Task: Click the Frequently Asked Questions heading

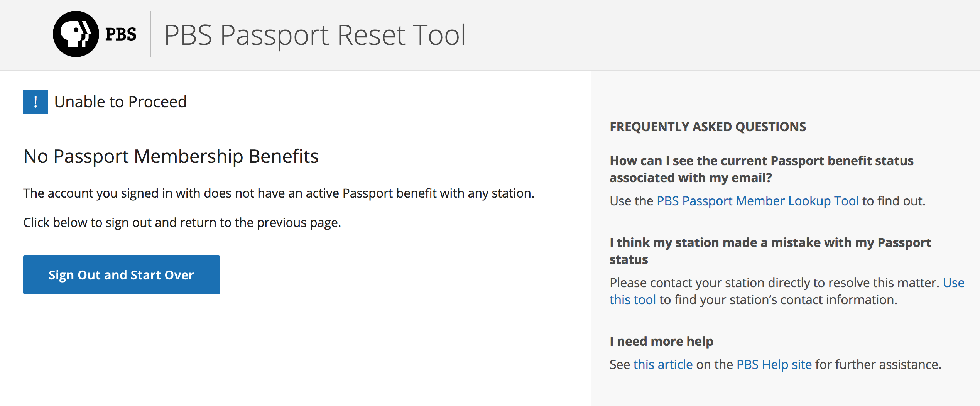Action: tap(708, 127)
